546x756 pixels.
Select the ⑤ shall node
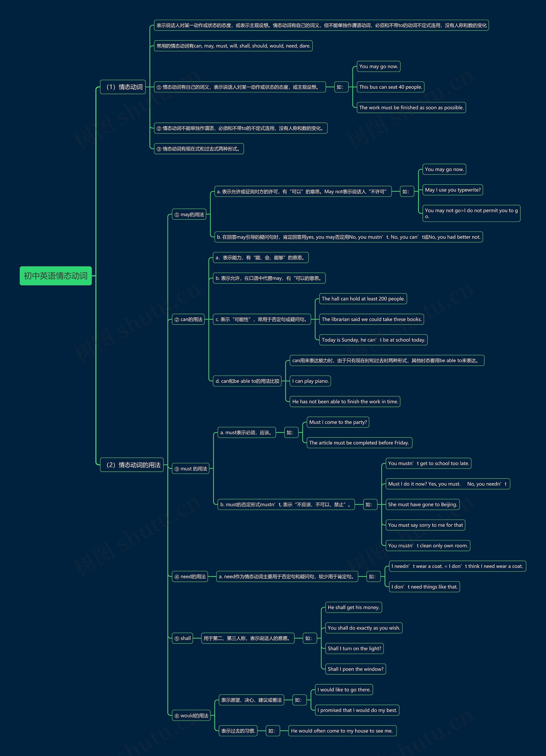click(182, 638)
